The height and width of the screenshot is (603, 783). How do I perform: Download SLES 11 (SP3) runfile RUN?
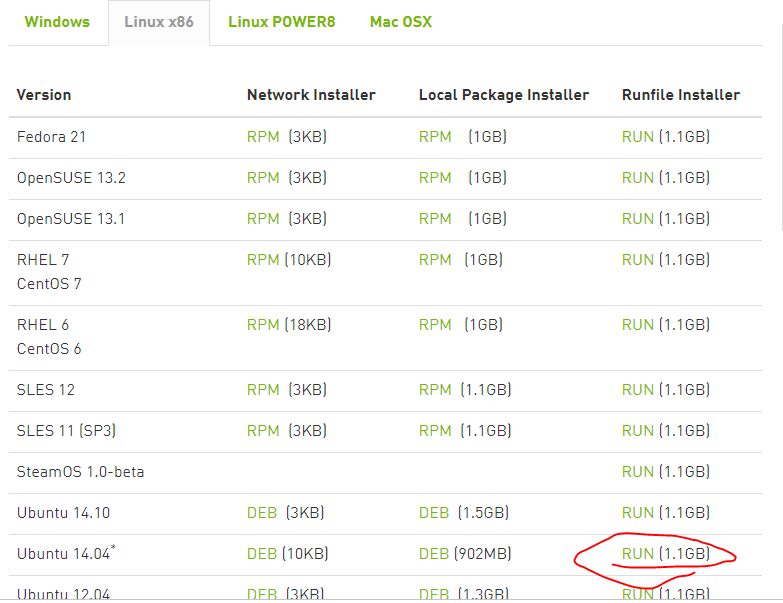[638, 430]
